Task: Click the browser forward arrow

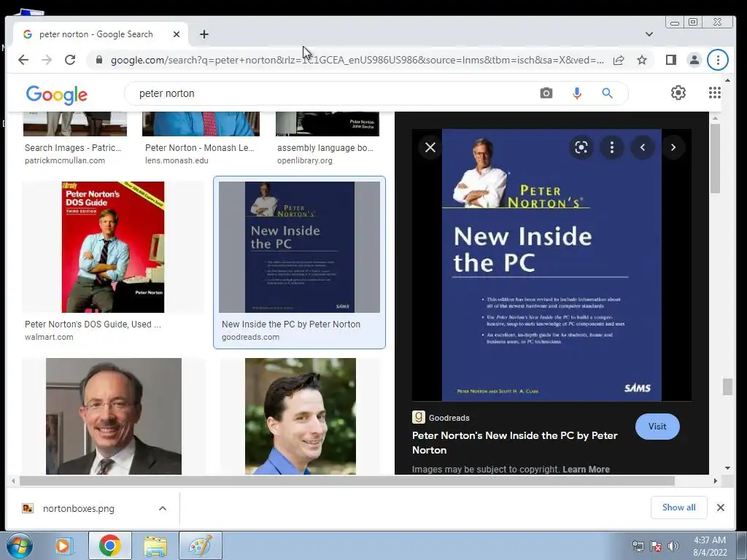Action: pyautogui.click(x=47, y=60)
